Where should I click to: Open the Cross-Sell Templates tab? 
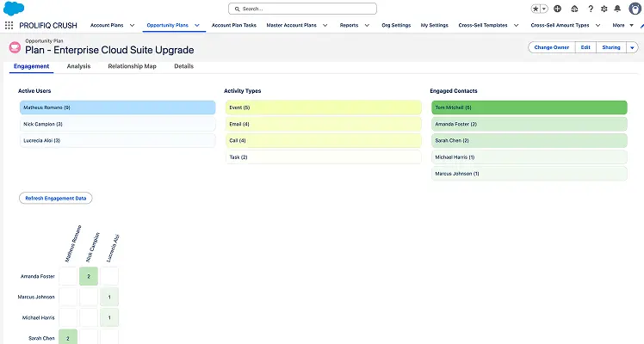point(483,26)
